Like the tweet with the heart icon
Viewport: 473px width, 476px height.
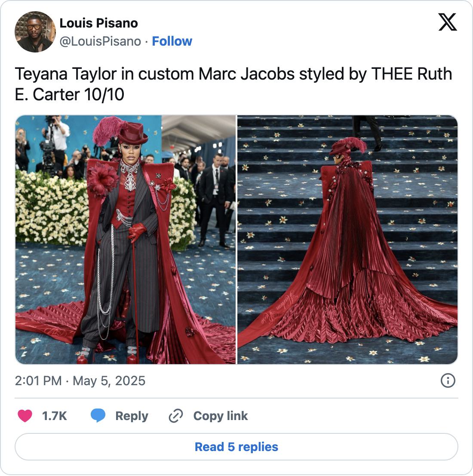(25, 416)
